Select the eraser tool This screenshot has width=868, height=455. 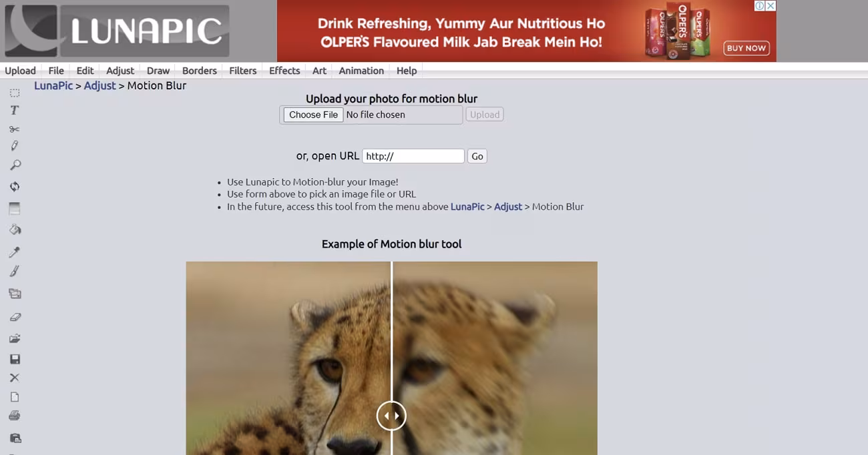15,317
